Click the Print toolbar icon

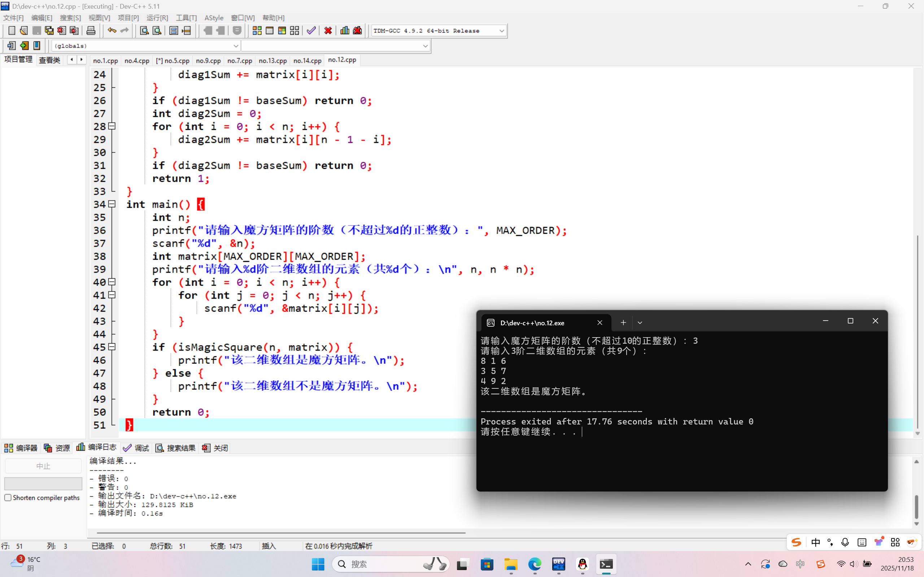point(91,31)
